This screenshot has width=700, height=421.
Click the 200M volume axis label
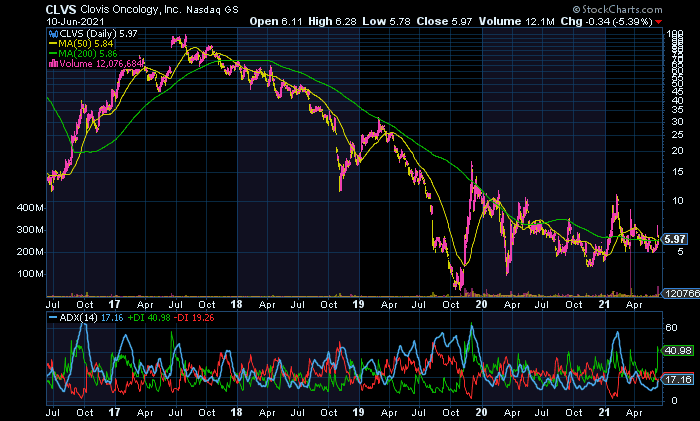30,252
